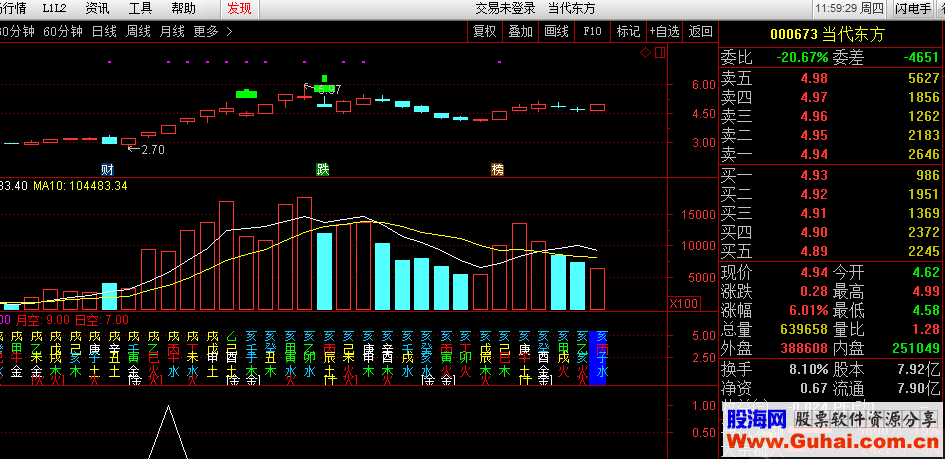Click the 委比 -20.67% value

[x=802, y=58]
